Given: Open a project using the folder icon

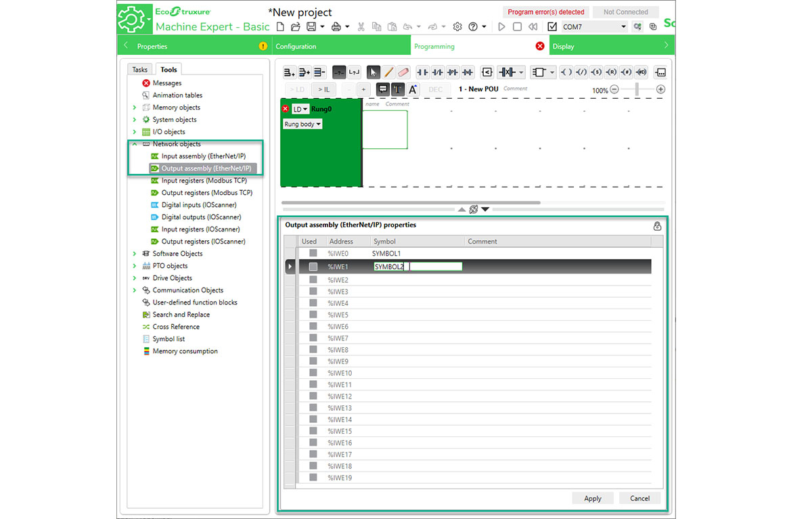Looking at the screenshot, I should click(296, 27).
